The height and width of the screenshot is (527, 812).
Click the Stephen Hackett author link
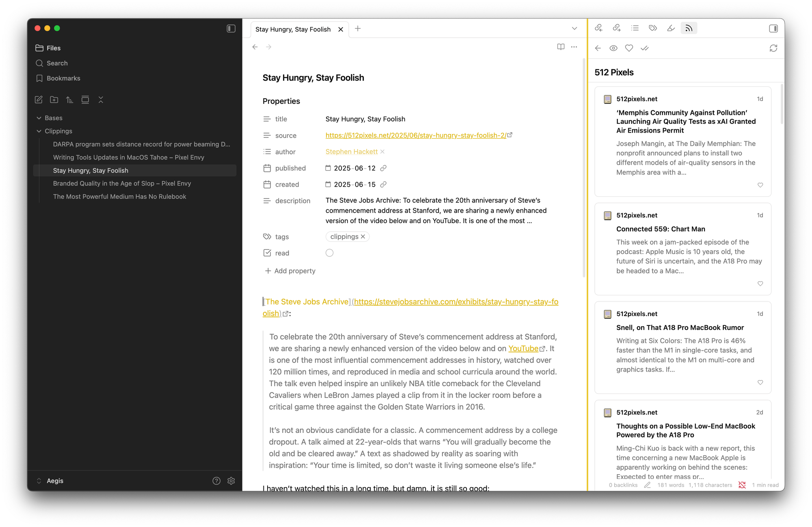[352, 151]
